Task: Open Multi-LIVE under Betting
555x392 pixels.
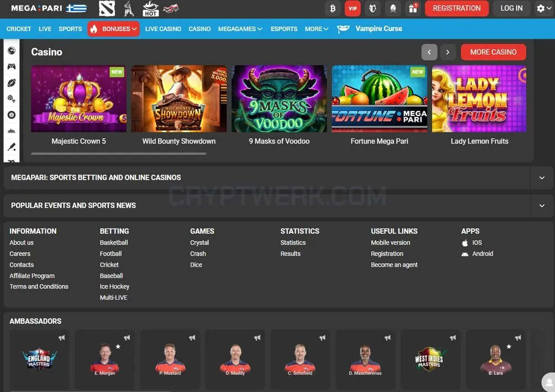Action: coord(114,298)
